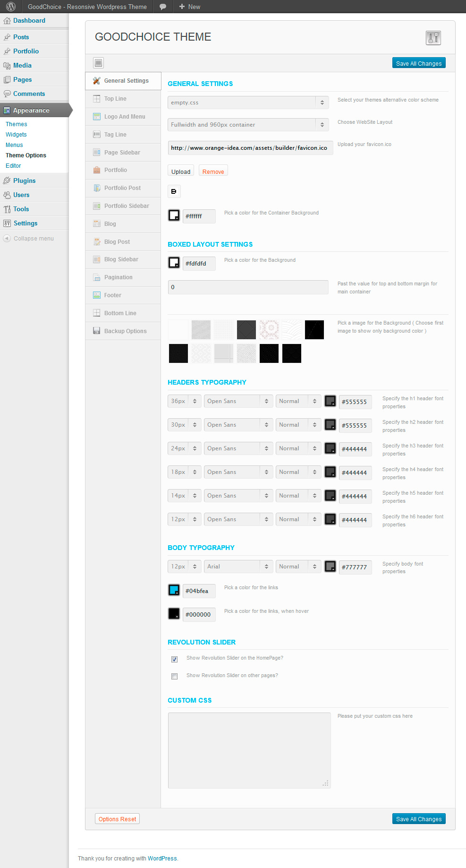This screenshot has width=466, height=868.
Task: Click the top and bottom margin input field
Action: coord(248,287)
